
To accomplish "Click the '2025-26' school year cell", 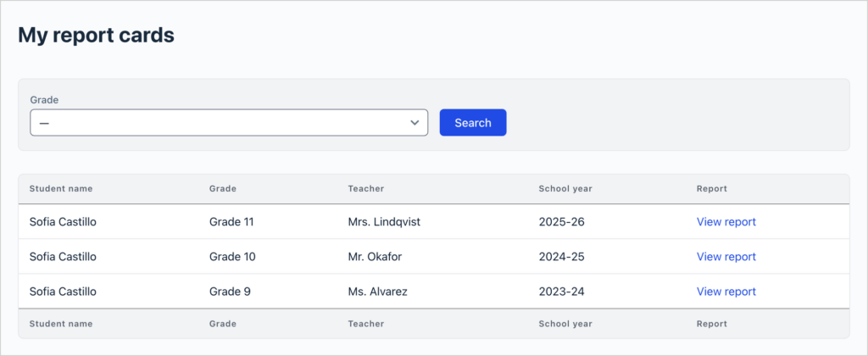I will pos(561,222).
